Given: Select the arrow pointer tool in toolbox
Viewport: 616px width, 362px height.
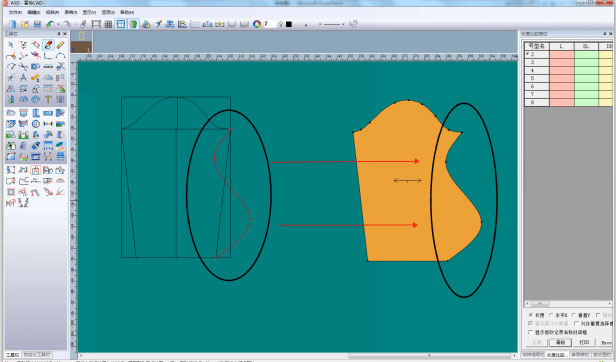Looking at the screenshot, I should point(11,45).
